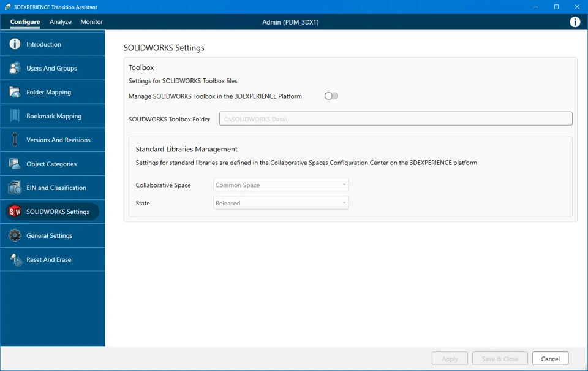Switch to the Monitor tab
The width and height of the screenshot is (588, 371).
(x=91, y=22)
